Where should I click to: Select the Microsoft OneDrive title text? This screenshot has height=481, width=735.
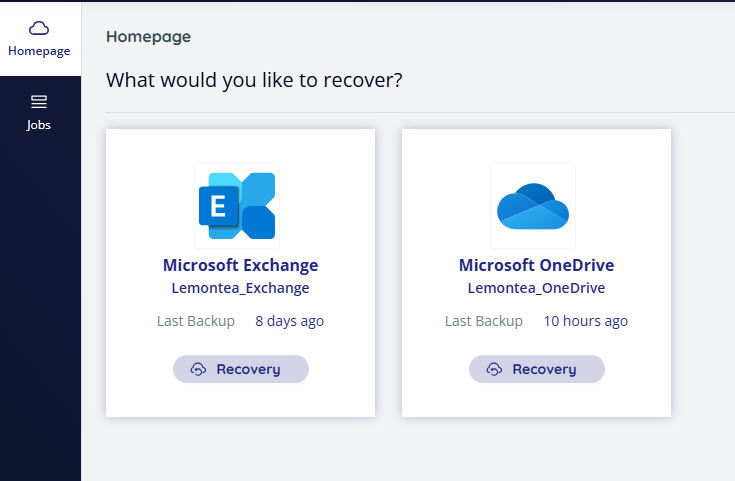click(x=536, y=265)
